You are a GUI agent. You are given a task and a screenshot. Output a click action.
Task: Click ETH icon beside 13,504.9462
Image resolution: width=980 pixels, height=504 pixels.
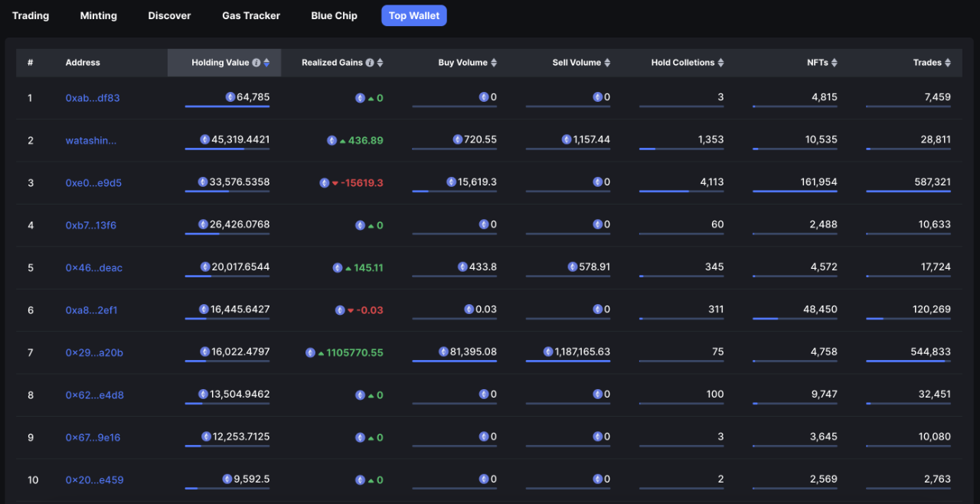tap(203, 394)
